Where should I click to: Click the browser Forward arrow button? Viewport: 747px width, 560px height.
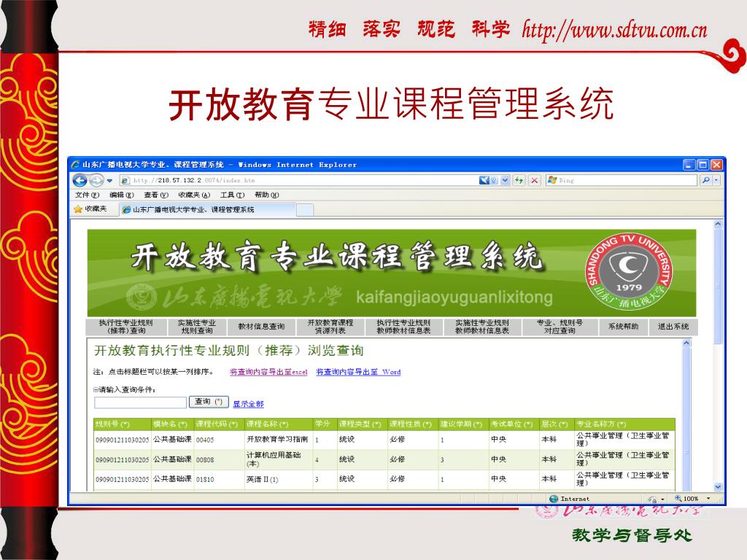pyautogui.click(x=96, y=181)
